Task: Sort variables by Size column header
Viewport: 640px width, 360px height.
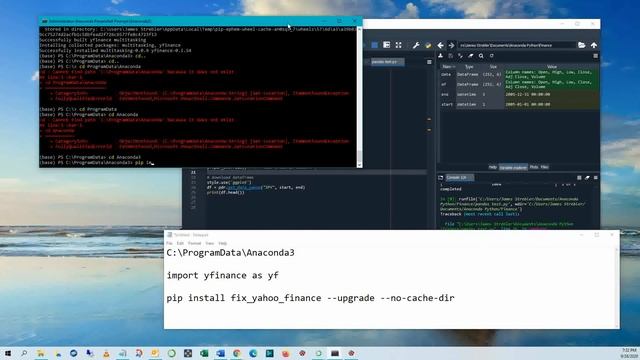Action: click(493, 67)
